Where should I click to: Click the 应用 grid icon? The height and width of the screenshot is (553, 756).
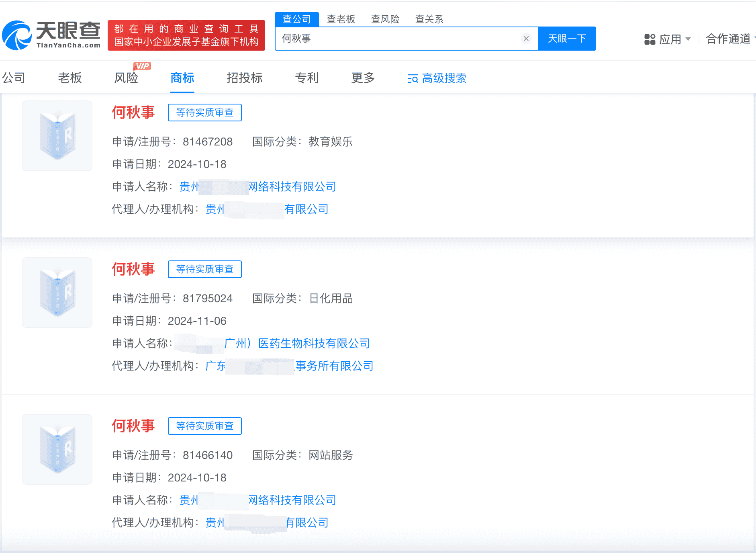pyautogui.click(x=650, y=39)
